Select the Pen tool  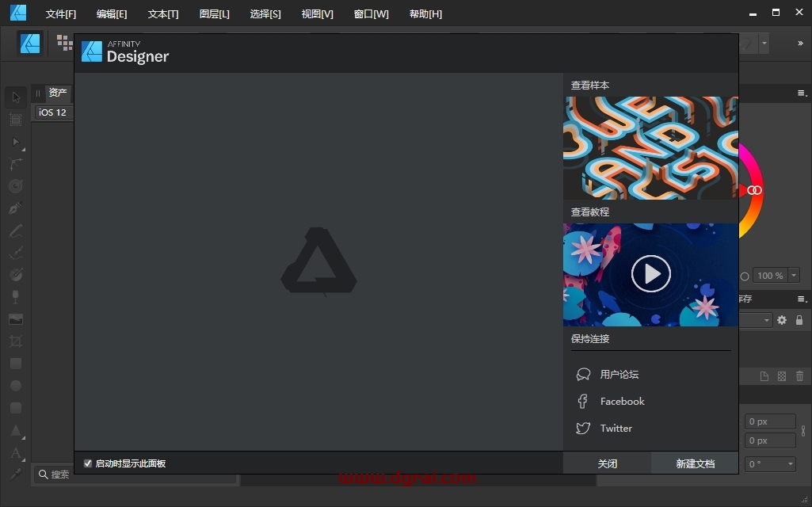(16, 208)
